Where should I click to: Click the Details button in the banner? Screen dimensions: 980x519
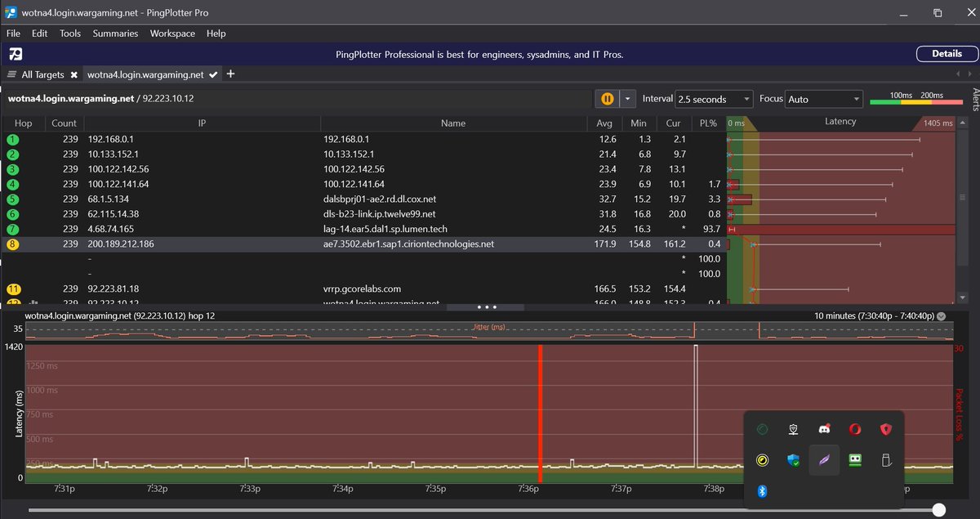coord(947,54)
